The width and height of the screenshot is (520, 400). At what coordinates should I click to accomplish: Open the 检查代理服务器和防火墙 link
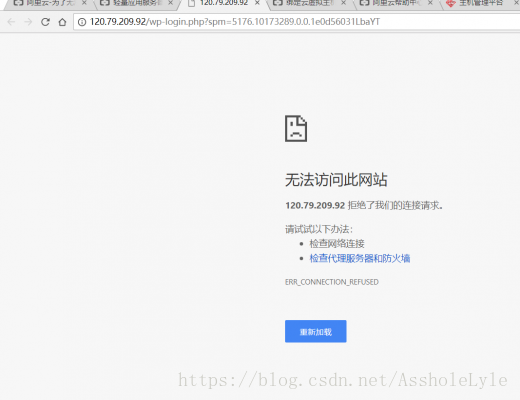click(360, 258)
